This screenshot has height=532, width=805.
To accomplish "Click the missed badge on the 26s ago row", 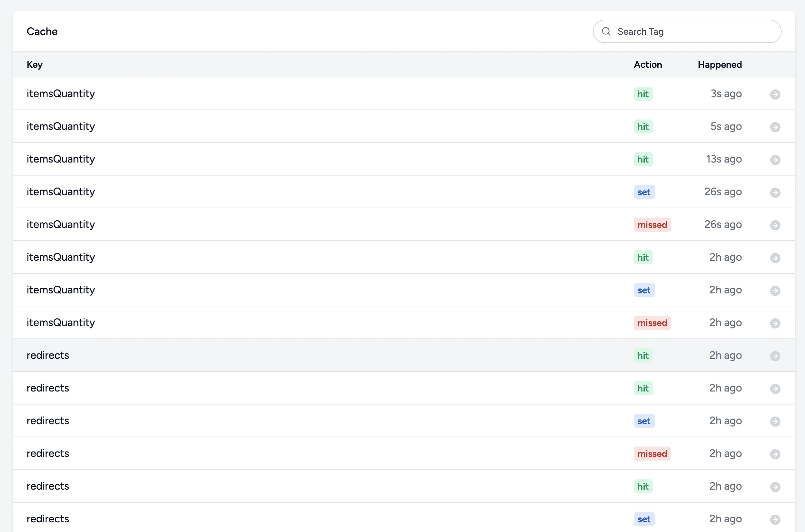I will pyautogui.click(x=652, y=225).
